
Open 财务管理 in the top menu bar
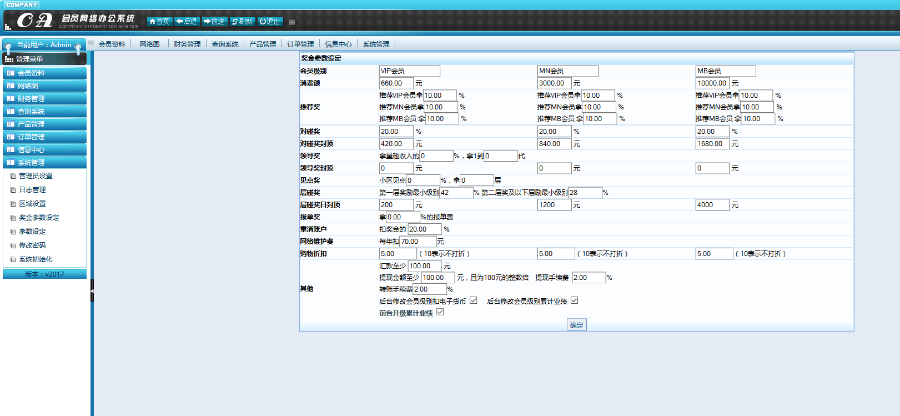[187, 44]
